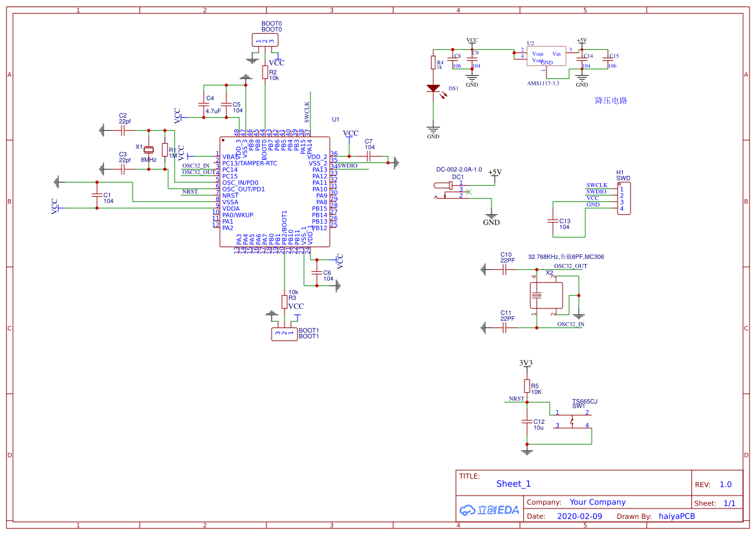Click the Sheet value '1/1'
Image resolution: width=756 pixels, height=535 pixels.
pos(729,503)
